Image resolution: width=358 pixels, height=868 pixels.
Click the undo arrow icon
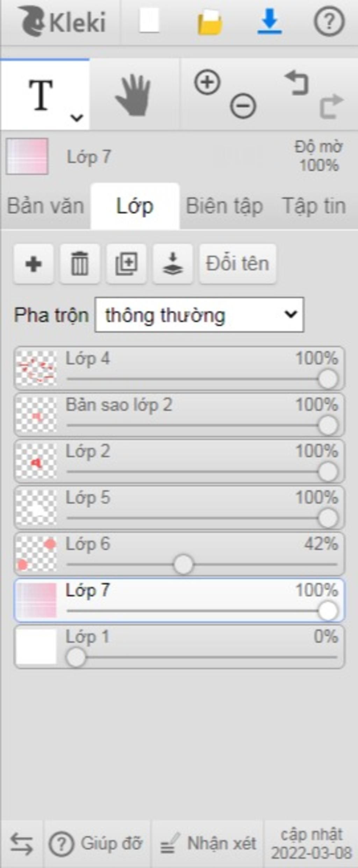pos(297,83)
